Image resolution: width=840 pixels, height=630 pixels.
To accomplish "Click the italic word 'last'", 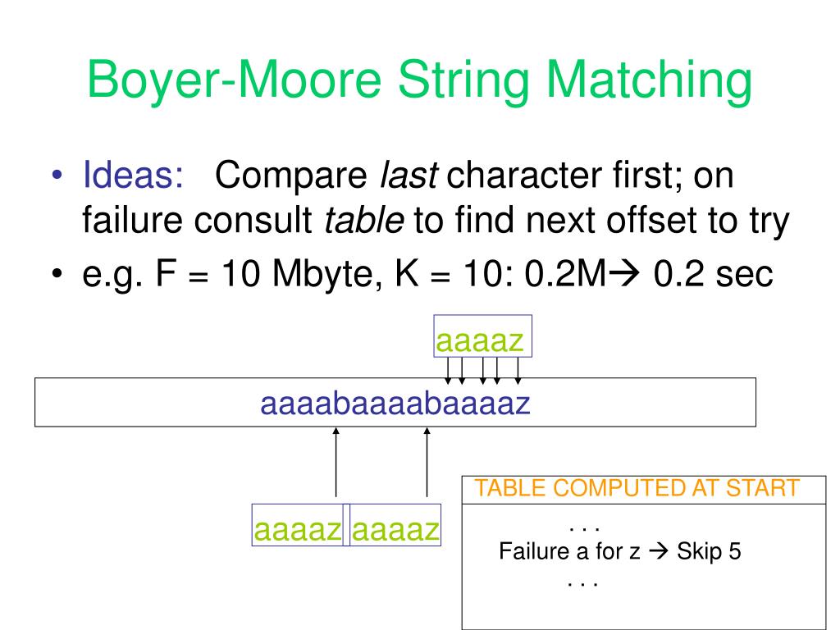I will 409,176.
